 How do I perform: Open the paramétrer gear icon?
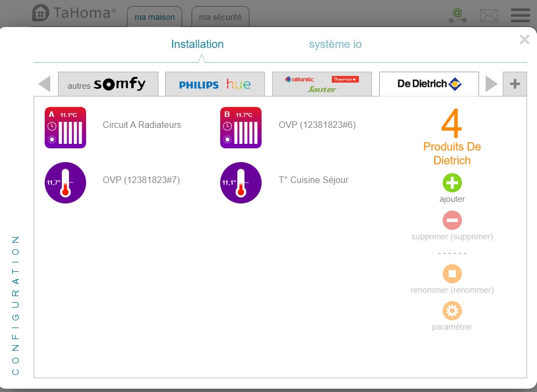pos(452,311)
